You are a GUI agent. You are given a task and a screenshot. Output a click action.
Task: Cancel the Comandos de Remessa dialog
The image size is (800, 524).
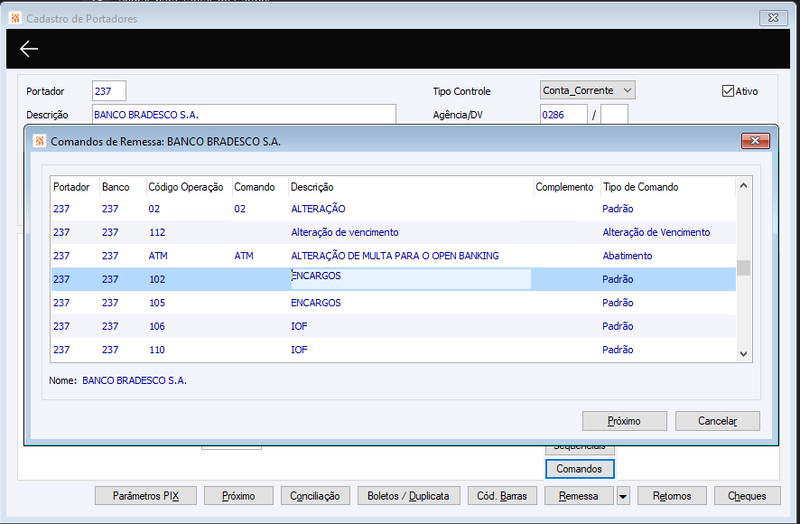tap(717, 421)
